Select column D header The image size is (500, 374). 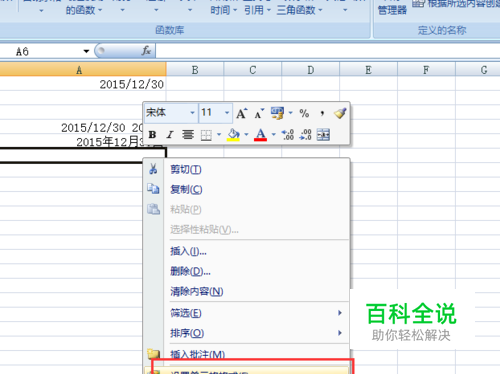pyautogui.click(x=311, y=70)
